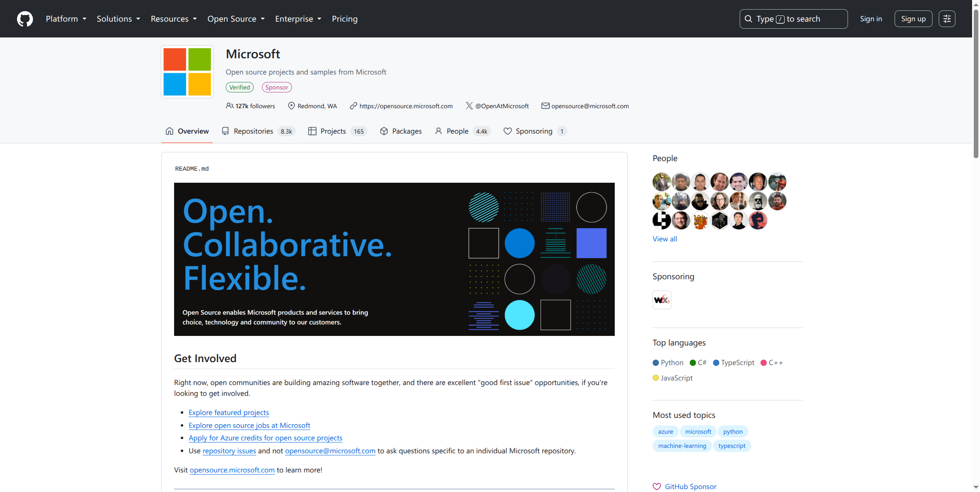The image size is (980, 492).
Task: Open the settings sliders icon button
Action: (x=947, y=19)
